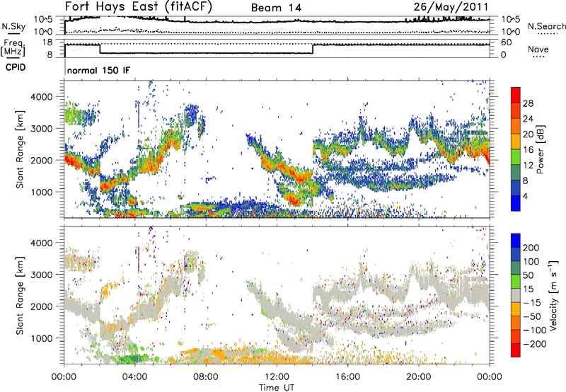Click the '08:00' time tick label
Screen dimensions: 566x392
[206, 377]
